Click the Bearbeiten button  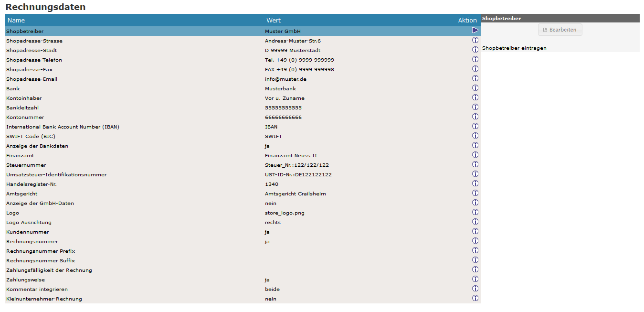click(560, 30)
